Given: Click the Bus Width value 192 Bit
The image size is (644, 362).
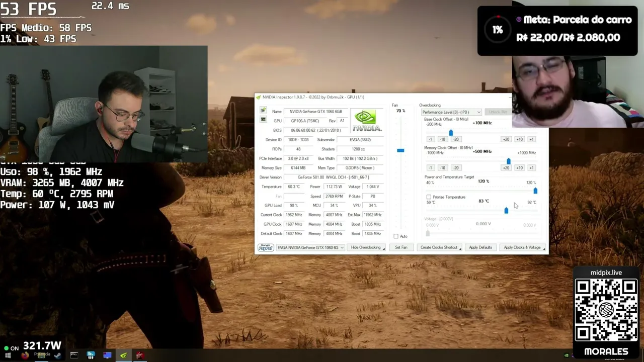Looking at the screenshot, I should [360, 158].
